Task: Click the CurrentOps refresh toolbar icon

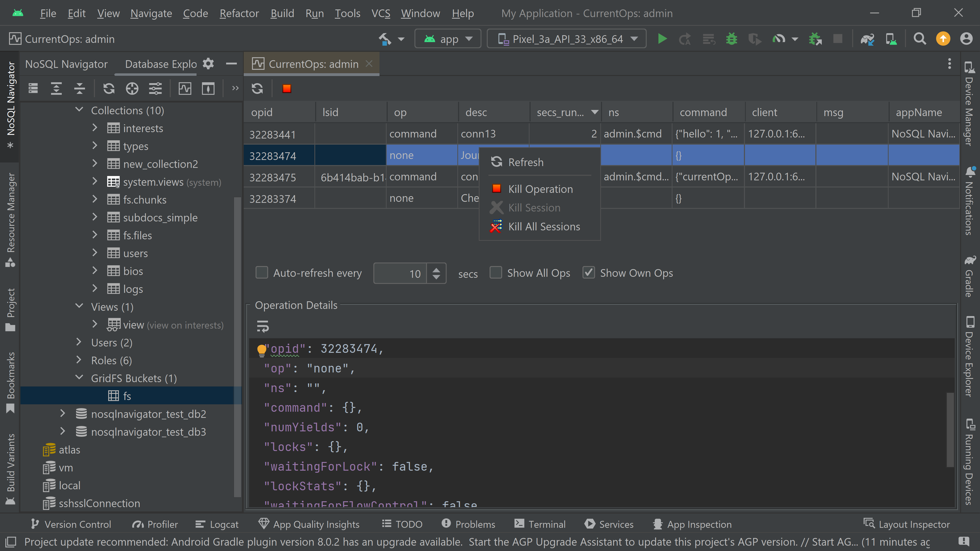Action: 257,89
